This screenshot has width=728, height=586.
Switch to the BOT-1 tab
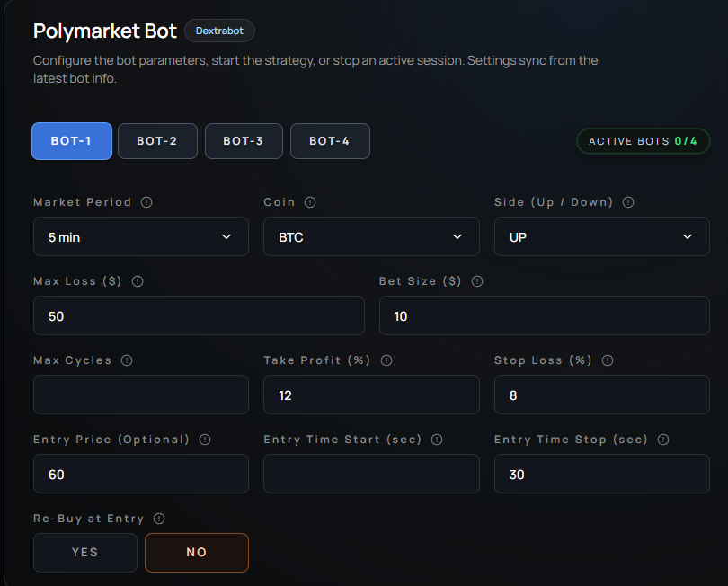[72, 141]
